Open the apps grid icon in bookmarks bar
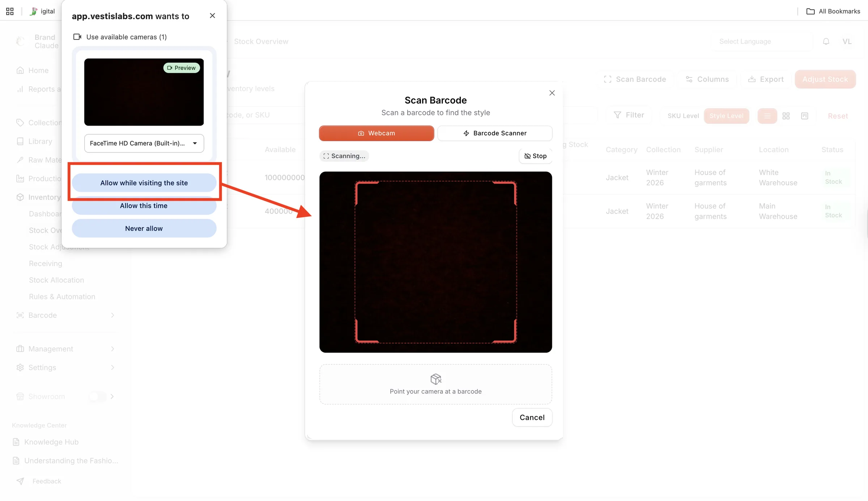The height and width of the screenshot is (501, 868). pyautogui.click(x=10, y=11)
